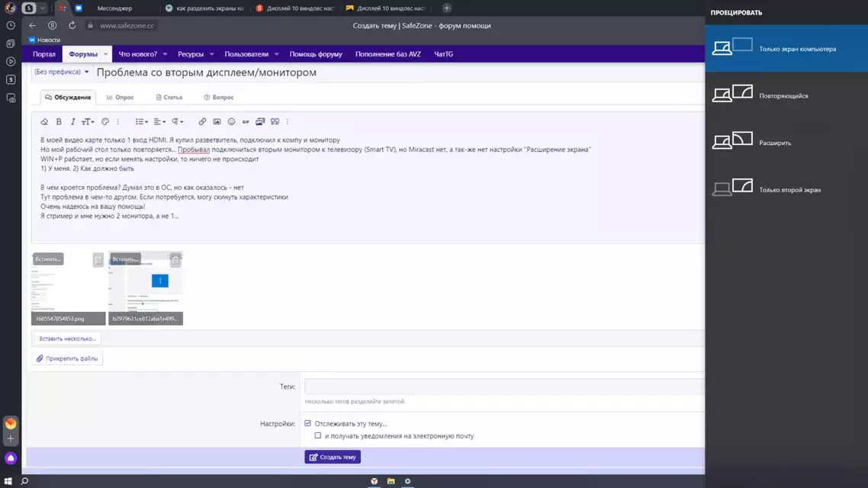Open more text formatting options (first dots)
Screen dimensions: 868x488
[x=118, y=122]
